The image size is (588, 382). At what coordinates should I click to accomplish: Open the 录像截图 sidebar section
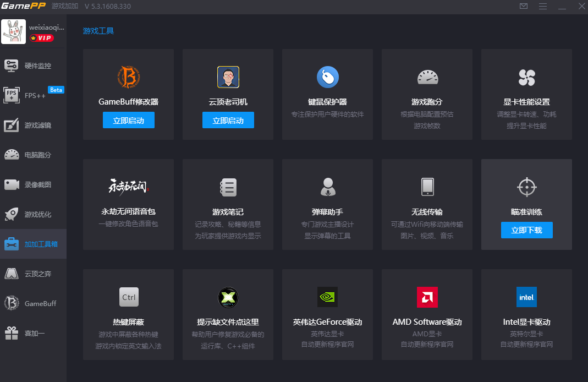click(x=33, y=184)
